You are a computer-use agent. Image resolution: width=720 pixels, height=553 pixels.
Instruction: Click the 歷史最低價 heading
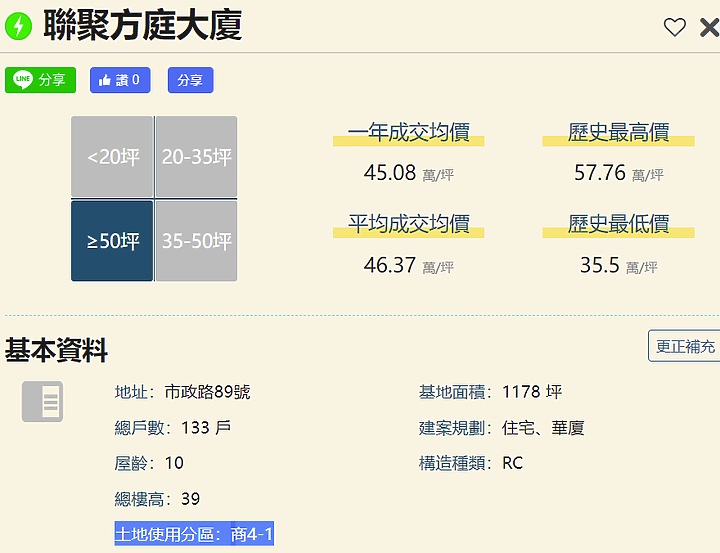618,224
